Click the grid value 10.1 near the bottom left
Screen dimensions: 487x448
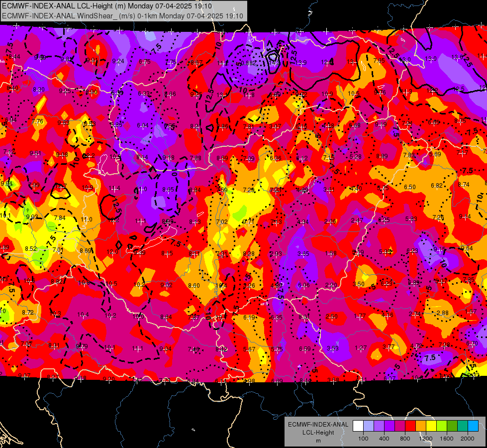pyautogui.click(x=109, y=347)
